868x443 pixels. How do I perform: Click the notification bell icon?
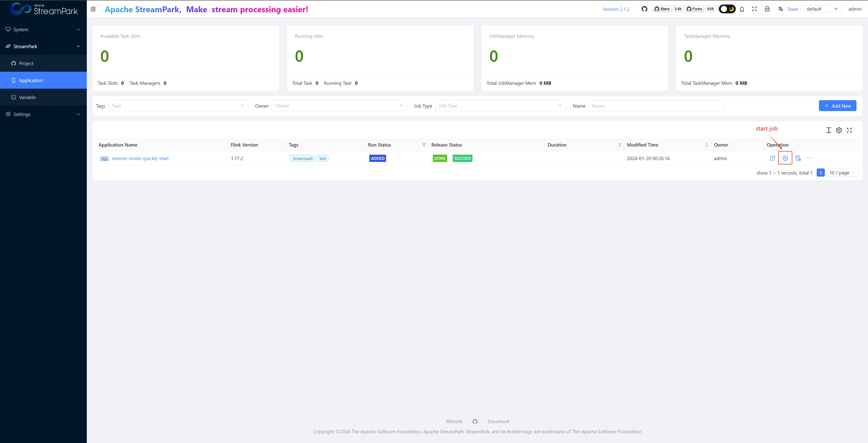coord(742,9)
